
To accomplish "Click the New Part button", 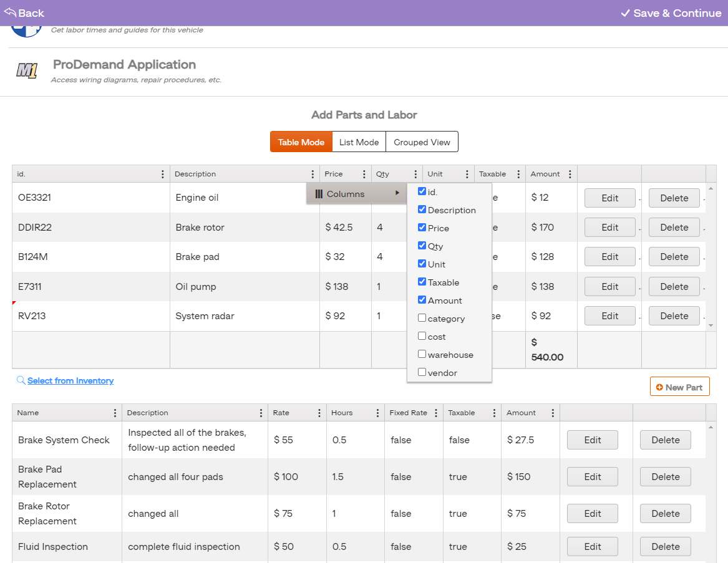I will (x=679, y=387).
